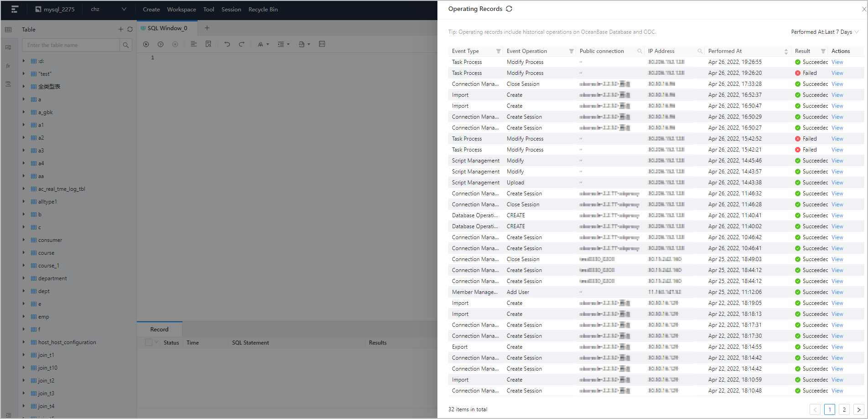Click the refresh icon beside Operating Records title
This screenshot has height=419, width=868.
tap(509, 9)
